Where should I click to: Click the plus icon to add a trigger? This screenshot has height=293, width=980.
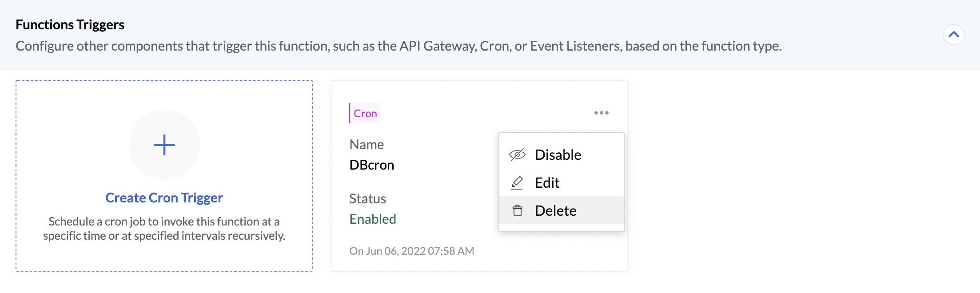164,145
